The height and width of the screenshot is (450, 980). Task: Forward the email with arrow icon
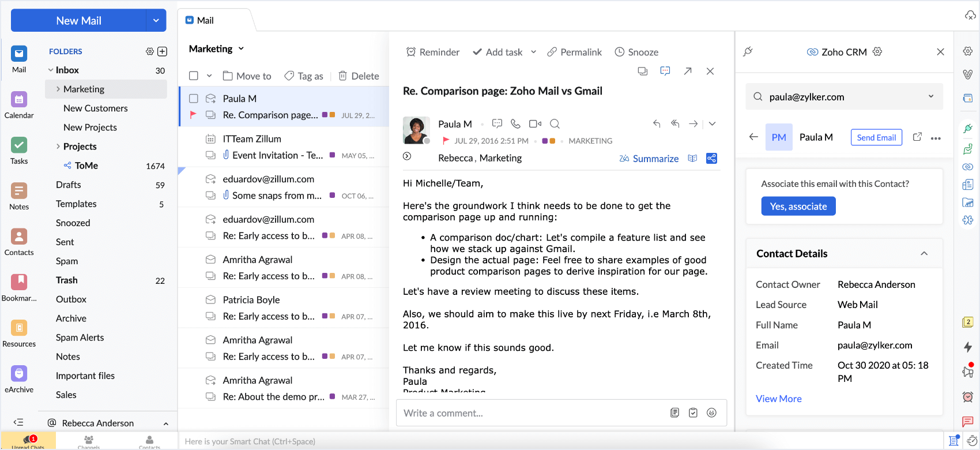pyautogui.click(x=693, y=123)
